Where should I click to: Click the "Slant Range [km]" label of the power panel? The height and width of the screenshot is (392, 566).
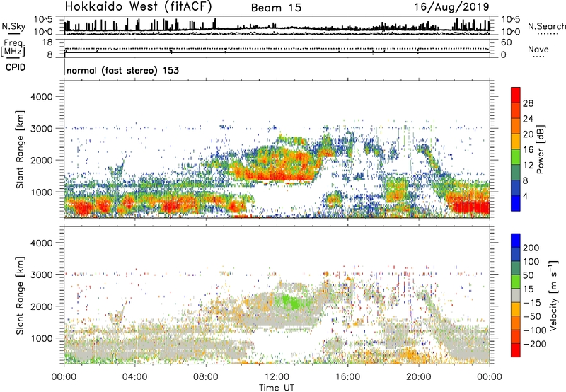tap(20, 149)
